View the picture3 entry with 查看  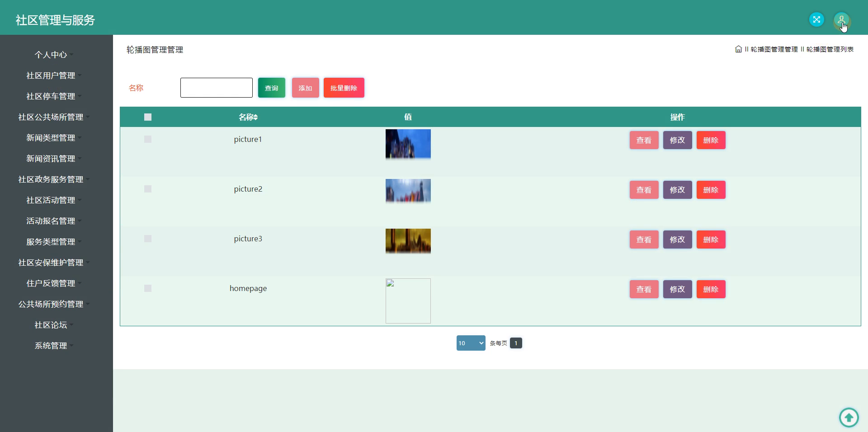(x=644, y=239)
